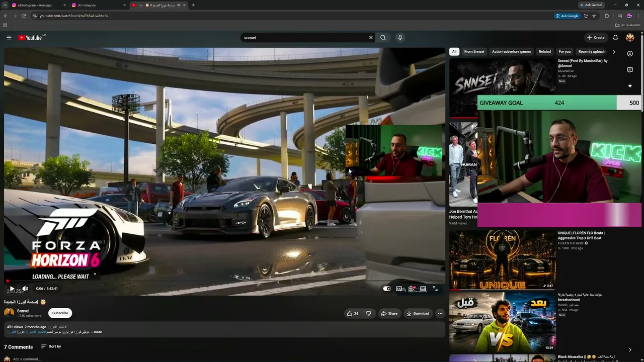Viewport: 644px width, 362px height.
Task: Bookmark this page with the star
Action: coord(594,16)
